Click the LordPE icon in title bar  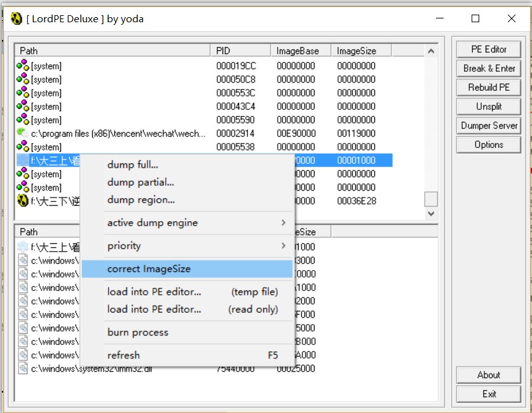(x=17, y=18)
